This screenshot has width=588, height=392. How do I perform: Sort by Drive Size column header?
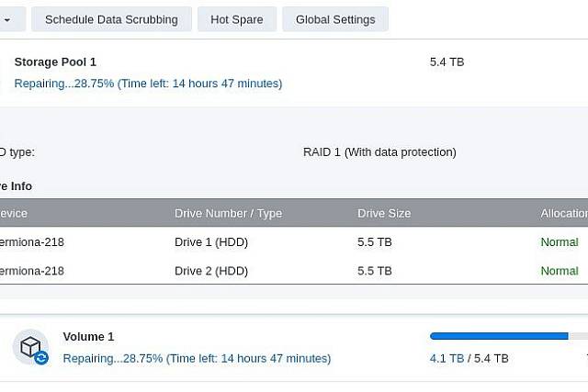point(384,213)
